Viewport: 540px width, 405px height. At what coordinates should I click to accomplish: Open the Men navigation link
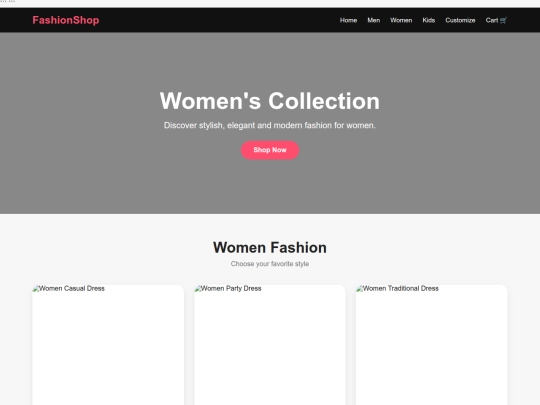(x=373, y=20)
